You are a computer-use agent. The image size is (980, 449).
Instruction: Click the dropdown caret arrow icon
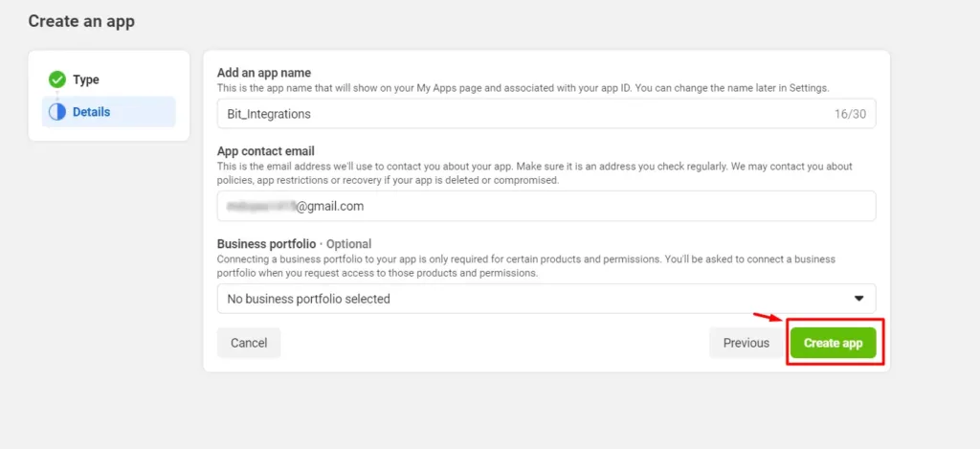(858, 299)
